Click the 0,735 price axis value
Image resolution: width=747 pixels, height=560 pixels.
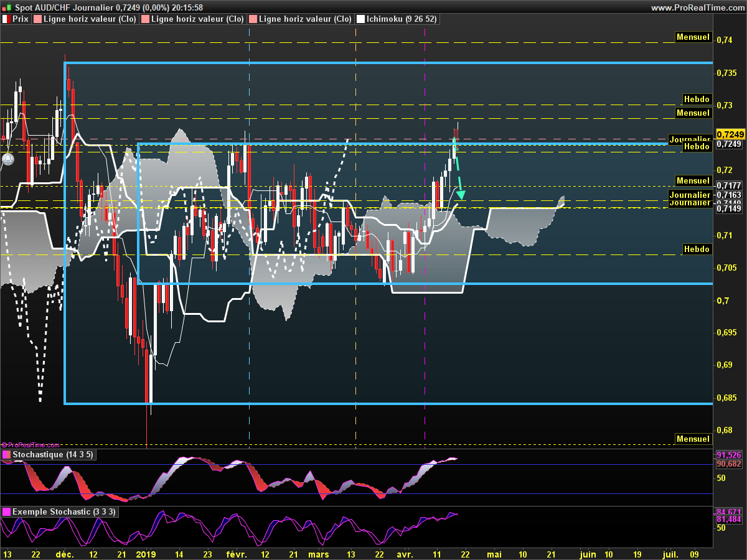726,73
